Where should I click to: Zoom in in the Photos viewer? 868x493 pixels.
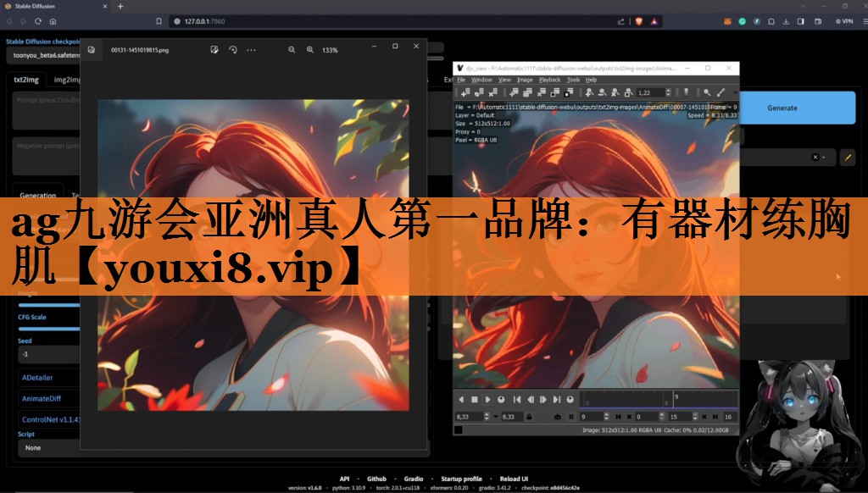(x=310, y=50)
